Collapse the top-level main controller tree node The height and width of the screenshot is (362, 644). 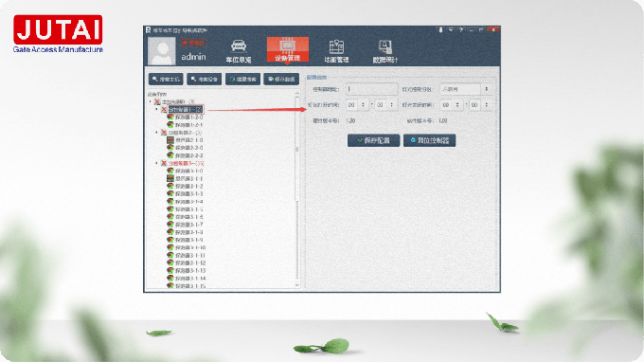coord(151,101)
